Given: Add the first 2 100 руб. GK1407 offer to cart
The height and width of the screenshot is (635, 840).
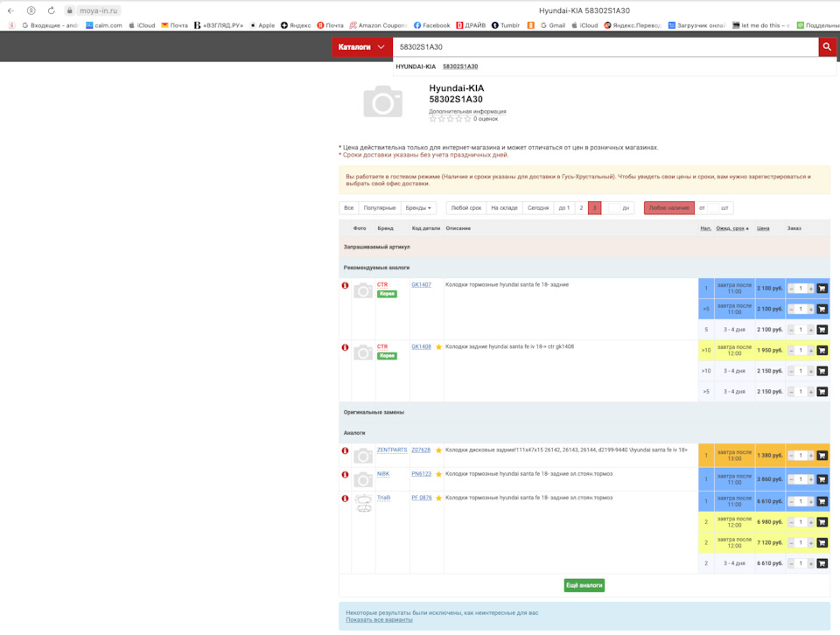Looking at the screenshot, I should tap(822, 289).
